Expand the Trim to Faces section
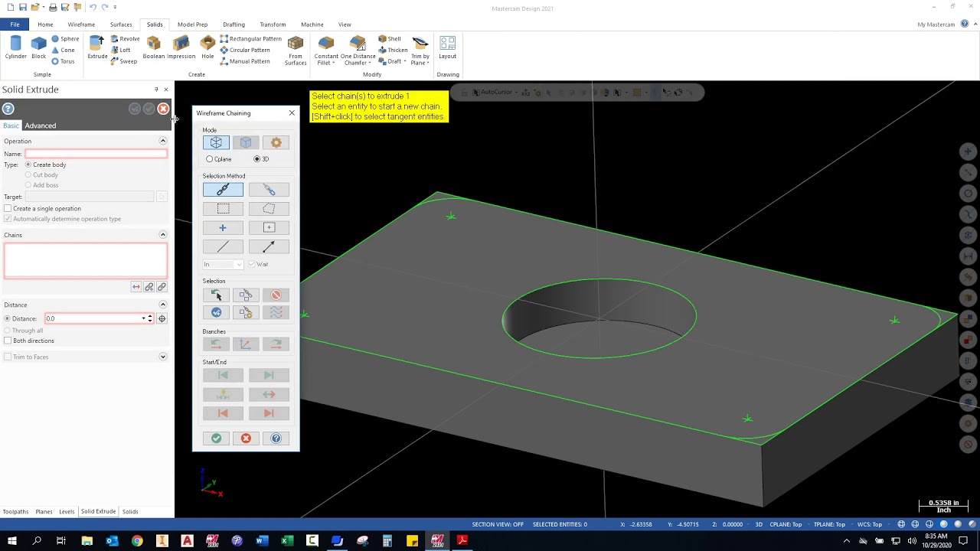The image size is (980, 551). pos(162,357)
